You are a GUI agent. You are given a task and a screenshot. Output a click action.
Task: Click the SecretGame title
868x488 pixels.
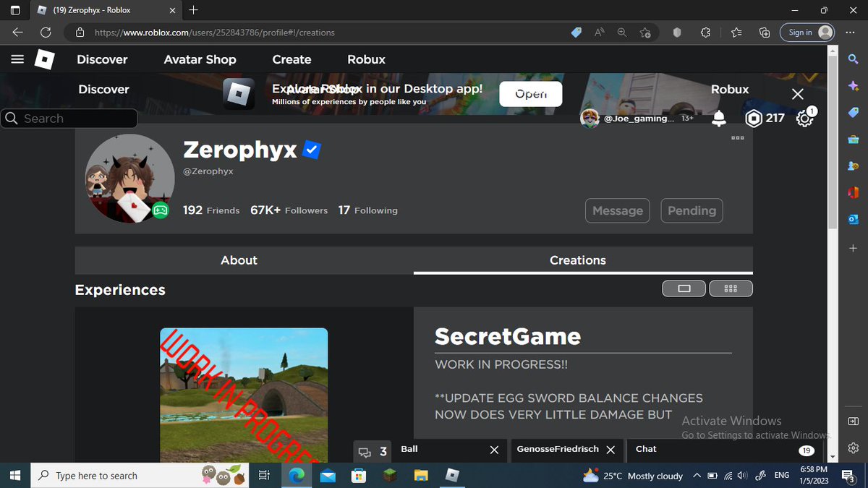pyautogui.click(x=508, y=336)
